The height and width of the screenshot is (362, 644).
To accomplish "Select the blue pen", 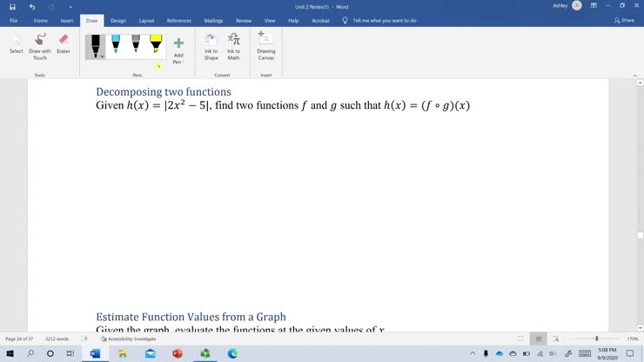I will coord(116,44).
